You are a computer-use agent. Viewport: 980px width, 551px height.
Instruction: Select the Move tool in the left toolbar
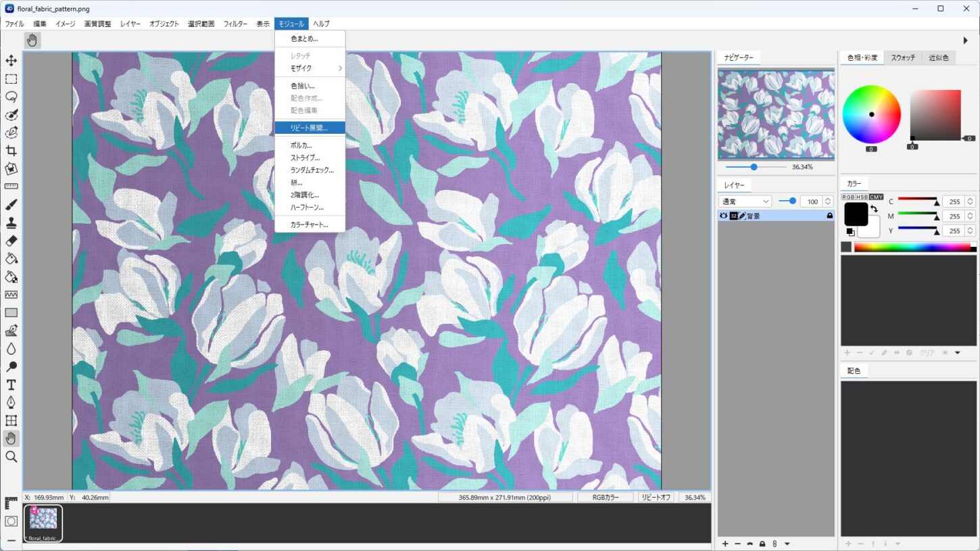click(x=11, y=61)
